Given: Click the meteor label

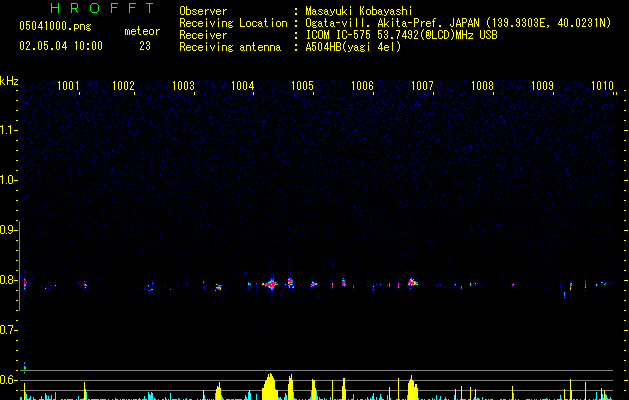Looking at the screenshot, I should click(x=142, y=31).
